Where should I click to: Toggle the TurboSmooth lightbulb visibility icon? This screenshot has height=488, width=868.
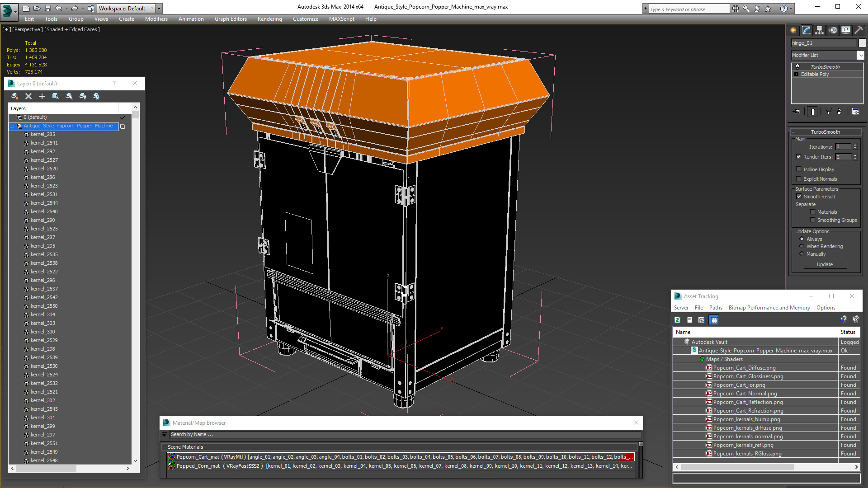point(797,66)
